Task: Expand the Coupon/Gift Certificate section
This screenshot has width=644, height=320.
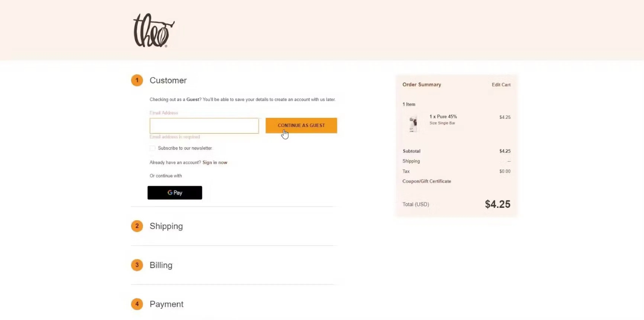Action: click(427, 181)
